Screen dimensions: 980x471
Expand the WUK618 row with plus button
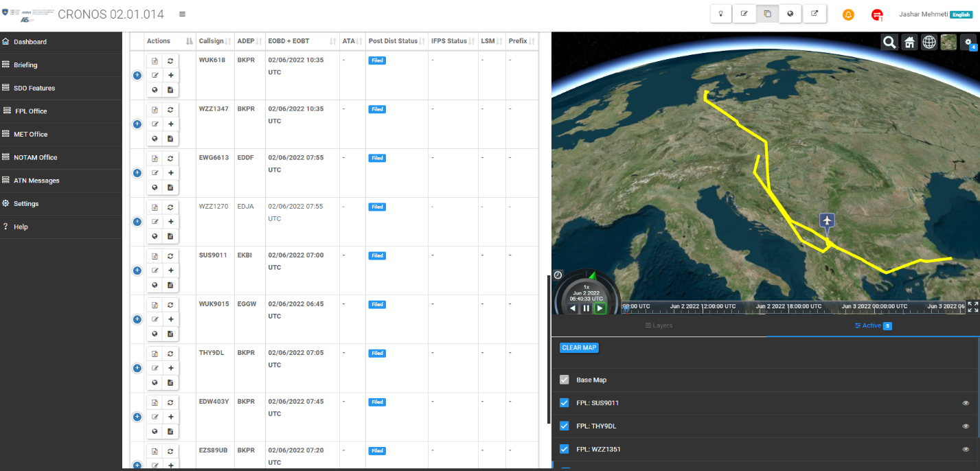(137, 76)
